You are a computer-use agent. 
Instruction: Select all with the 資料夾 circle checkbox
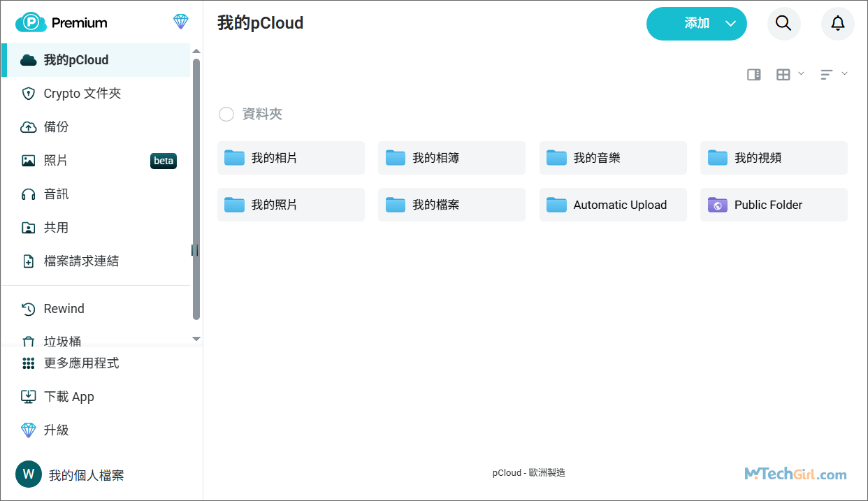click(226, 114)
